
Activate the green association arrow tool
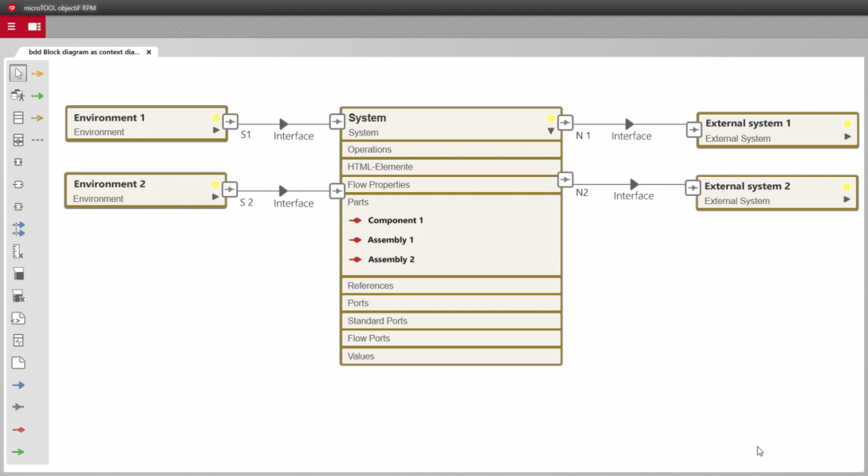click(x=18, y=451)
